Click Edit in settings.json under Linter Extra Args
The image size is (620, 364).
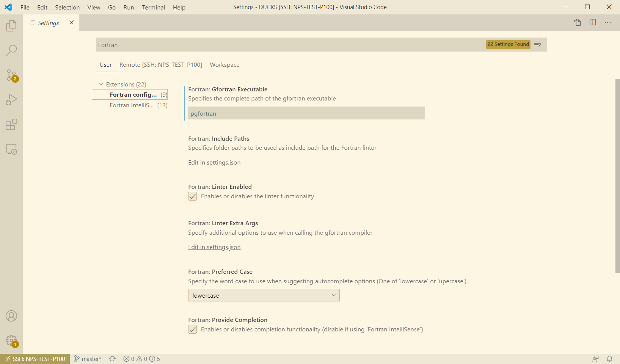pos(214,247)
